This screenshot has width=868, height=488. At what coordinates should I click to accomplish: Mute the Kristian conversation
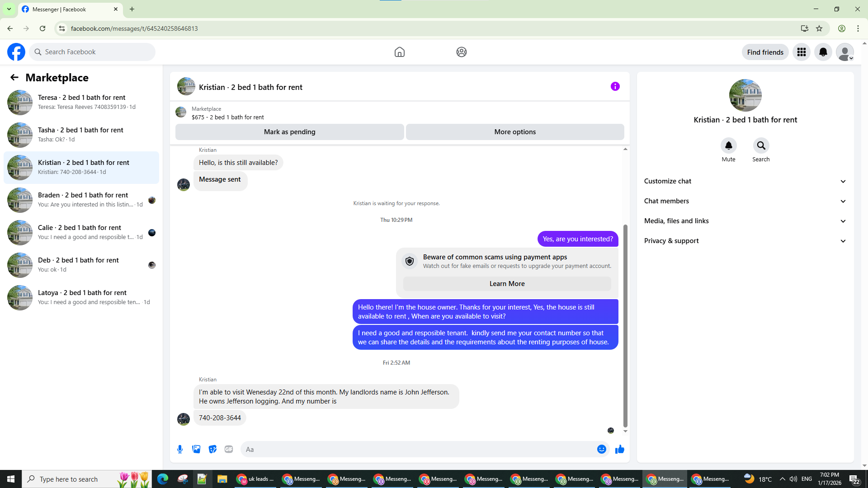728,145
